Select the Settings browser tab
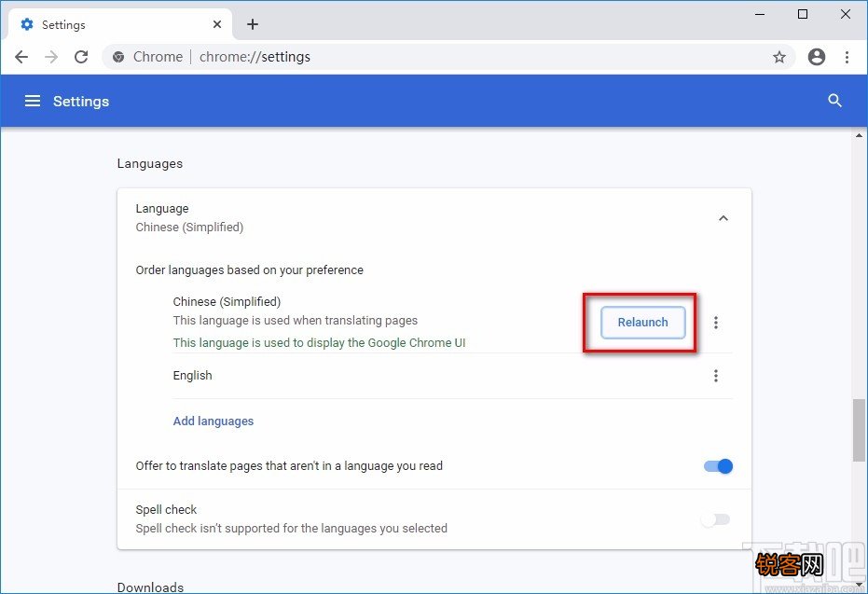This screenshot has width=868, height=594. click(120, 24)
